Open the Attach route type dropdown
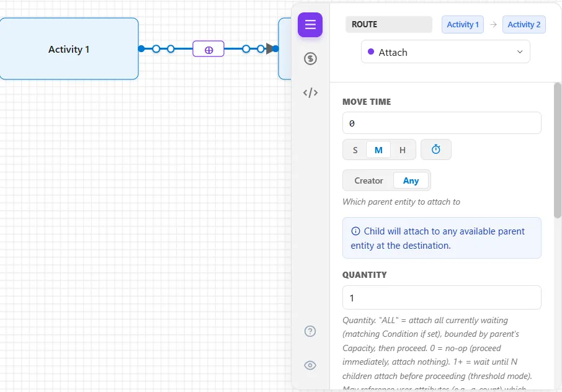The image size is (562, 392). coord(445,52)
